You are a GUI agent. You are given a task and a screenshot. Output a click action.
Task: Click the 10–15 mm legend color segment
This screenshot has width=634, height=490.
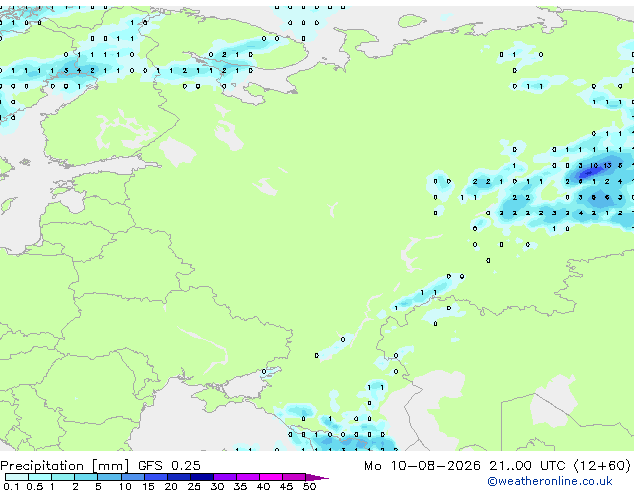[x=132, y=477]
